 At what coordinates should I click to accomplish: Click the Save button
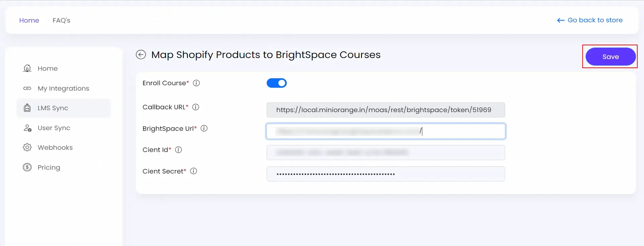pyautogui.click(x=610, y=56)
